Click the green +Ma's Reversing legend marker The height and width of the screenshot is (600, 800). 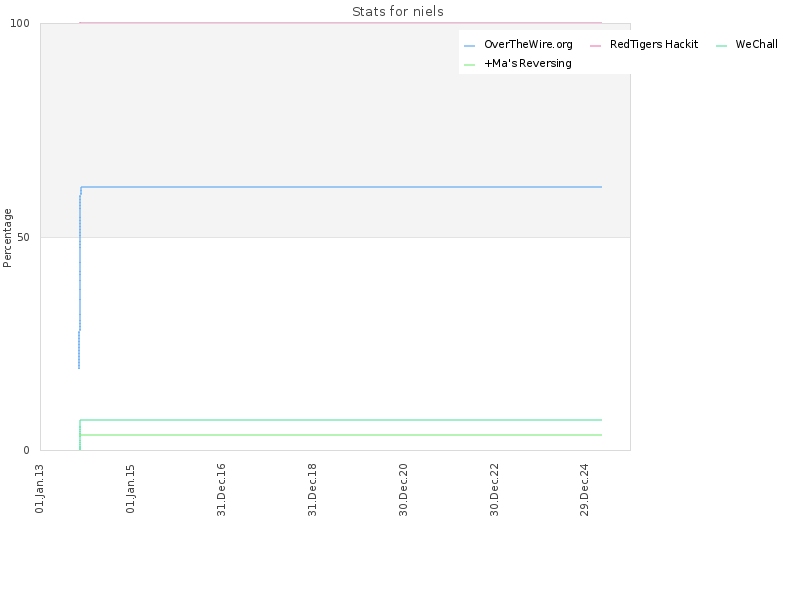(469, 65)
